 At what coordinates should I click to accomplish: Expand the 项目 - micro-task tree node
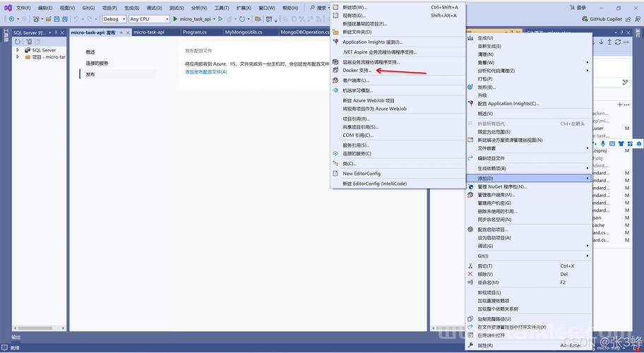click(x=17, y=57)
